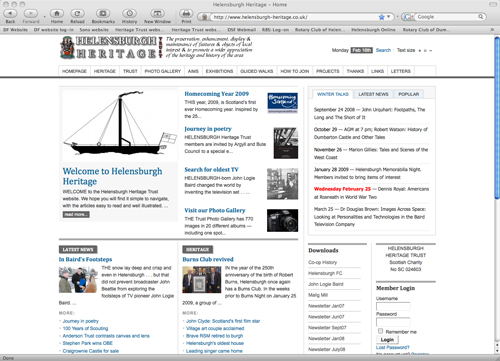Open the Search for oldest TV article

tap(211, 169)
